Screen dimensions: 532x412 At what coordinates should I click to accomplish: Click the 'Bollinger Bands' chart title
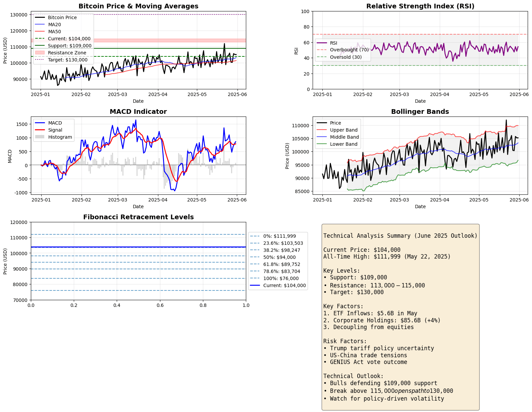pyautogui.click(x=420, y=111)
